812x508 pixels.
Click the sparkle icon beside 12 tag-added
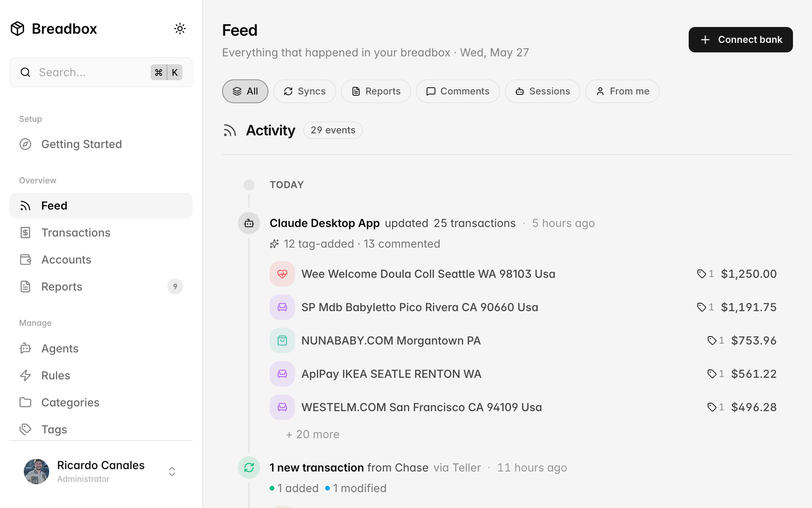[x=274, y=244]
